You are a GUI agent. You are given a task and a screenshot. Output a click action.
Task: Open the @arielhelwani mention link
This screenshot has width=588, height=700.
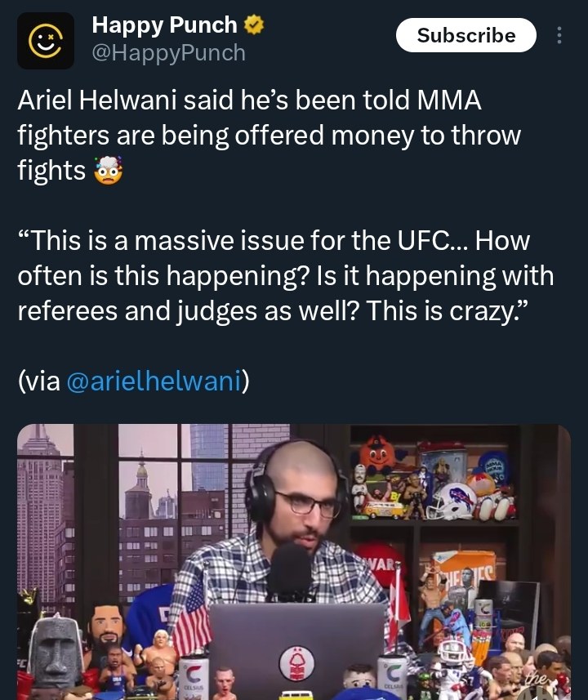click(x=154, y=381)
